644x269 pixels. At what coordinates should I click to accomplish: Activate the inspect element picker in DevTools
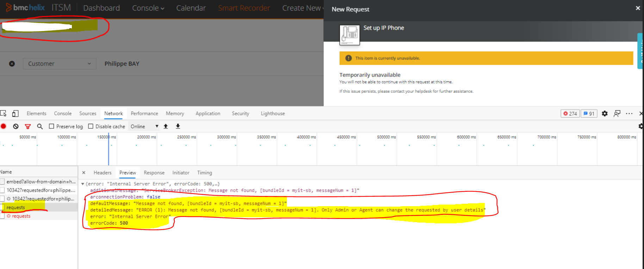tap(4, 114)
